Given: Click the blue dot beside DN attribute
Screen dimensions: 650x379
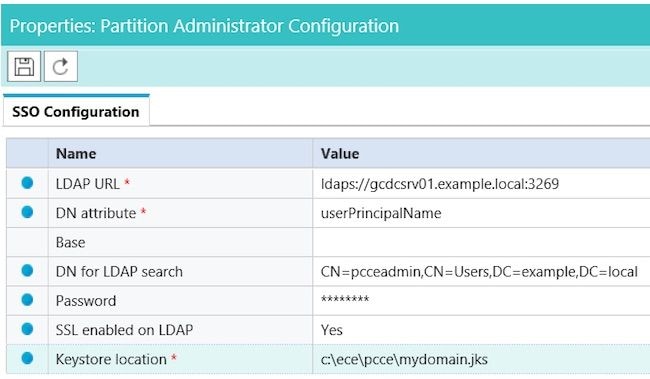Looking at the screenshot, I should point(27,212).
